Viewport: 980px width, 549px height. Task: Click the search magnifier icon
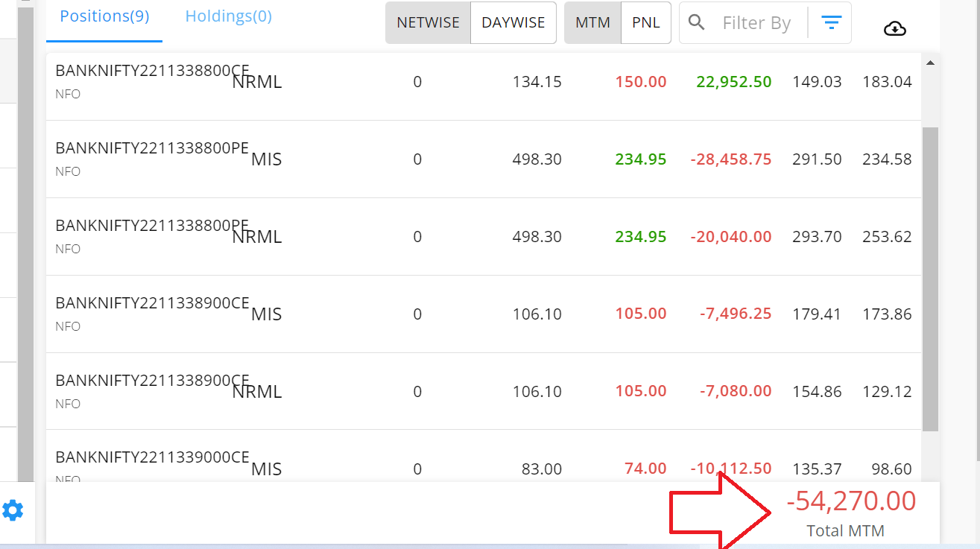point(697,22)
